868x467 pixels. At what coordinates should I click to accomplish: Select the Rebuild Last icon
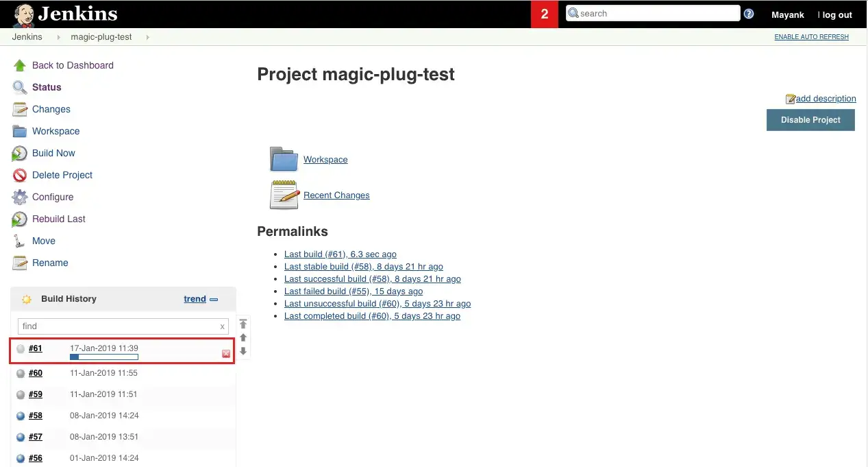[x=19, y=219]
